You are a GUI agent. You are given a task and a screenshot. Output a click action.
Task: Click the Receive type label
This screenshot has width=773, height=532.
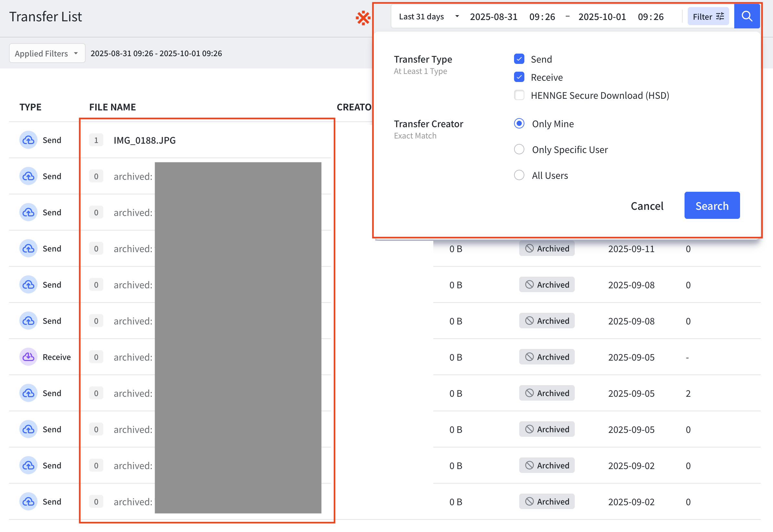click(57, 357)
